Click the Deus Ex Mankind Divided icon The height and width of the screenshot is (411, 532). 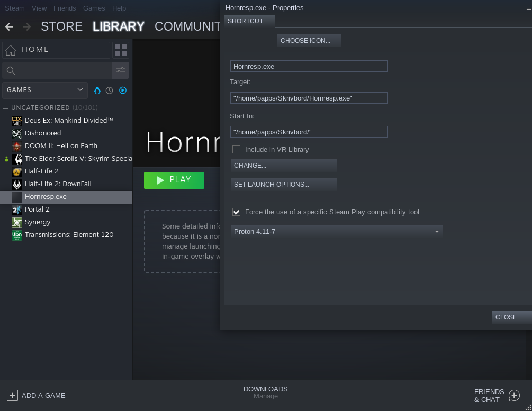coord(16,121)
